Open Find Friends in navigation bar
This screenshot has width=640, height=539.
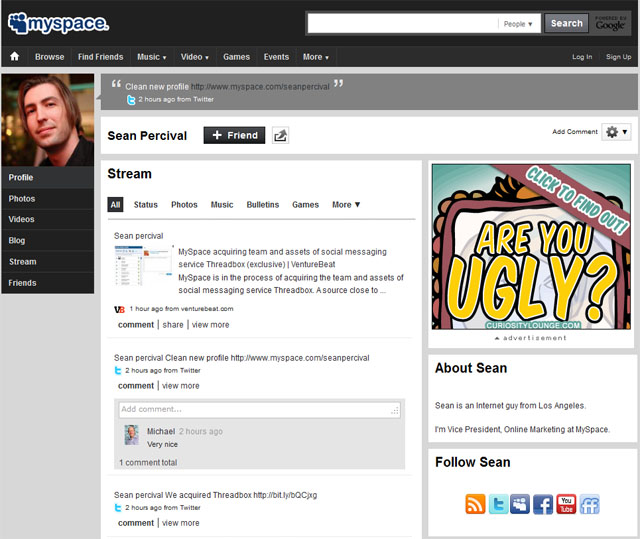(100, 57)
